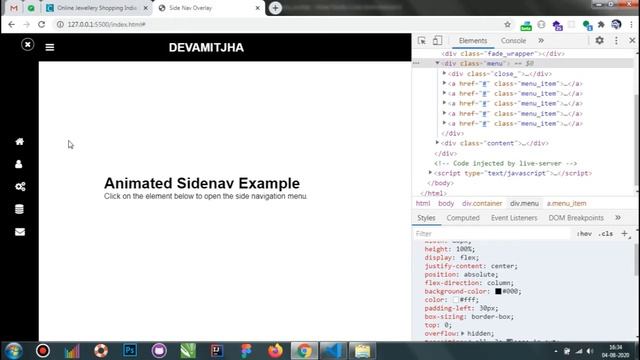Open the Styles pane tab
The width and height of the screenshot is (640, 360).
(426, 218)
